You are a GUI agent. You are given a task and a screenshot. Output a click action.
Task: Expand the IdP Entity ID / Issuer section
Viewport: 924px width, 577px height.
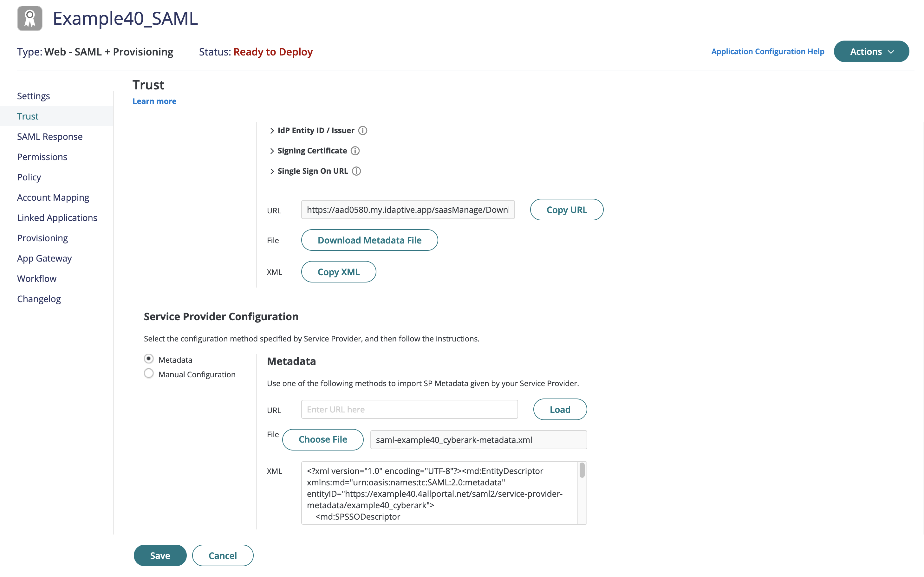click(x=272, y=131)
